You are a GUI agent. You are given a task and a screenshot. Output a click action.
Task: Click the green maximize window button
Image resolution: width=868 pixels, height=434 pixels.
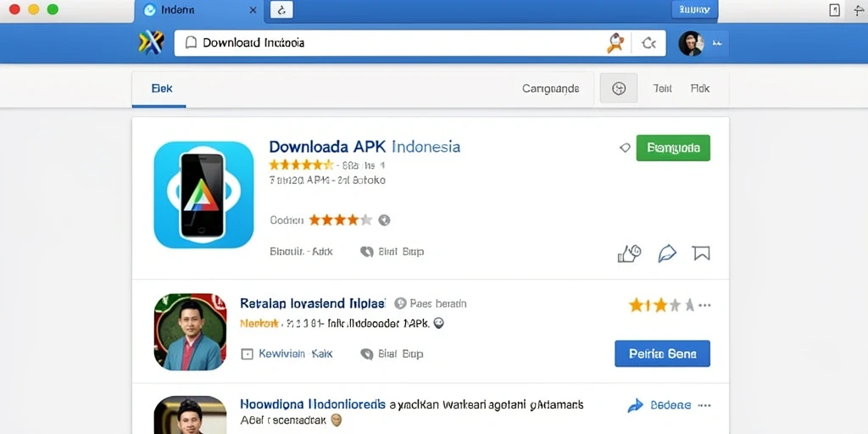[x=53, y=9]
